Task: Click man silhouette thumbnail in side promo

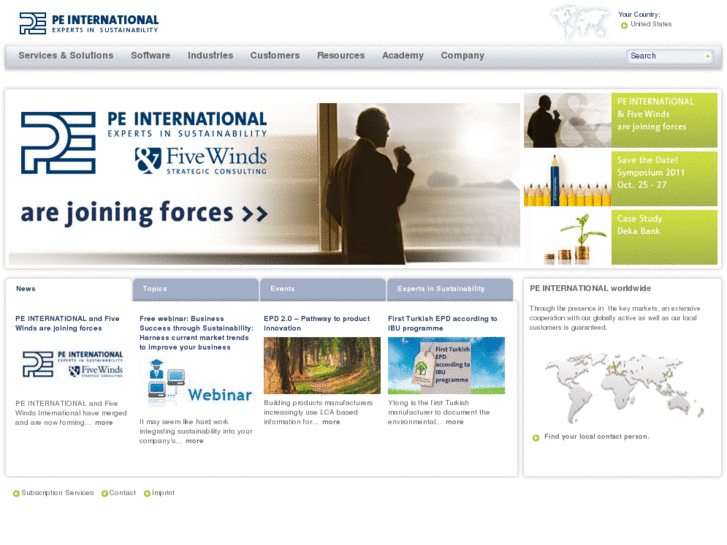Action: click(568, 120)
